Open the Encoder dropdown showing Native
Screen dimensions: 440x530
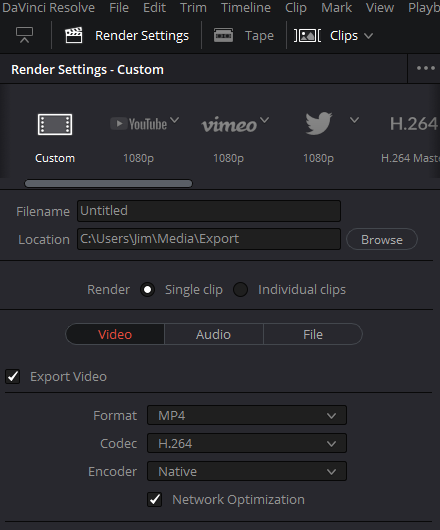(x=247, y=472)
